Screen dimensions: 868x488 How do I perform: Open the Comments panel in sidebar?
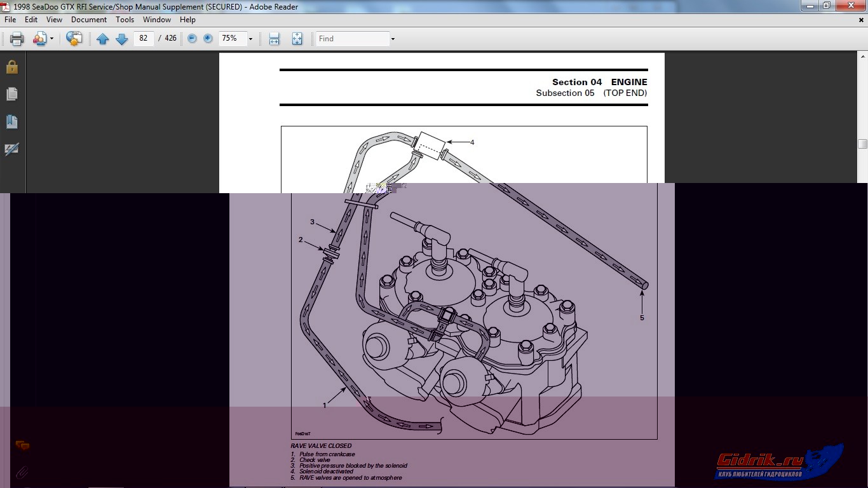[x=22, y=445]
